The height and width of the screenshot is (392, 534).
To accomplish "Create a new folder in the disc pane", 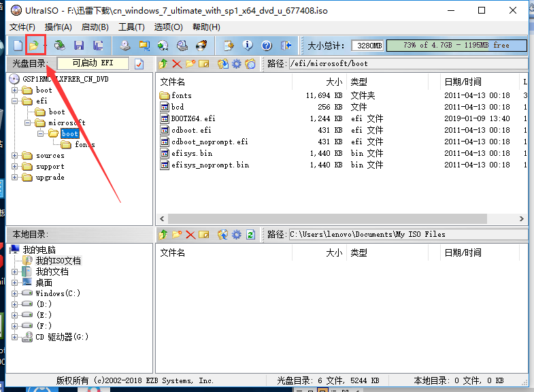I will pos(190,64).
